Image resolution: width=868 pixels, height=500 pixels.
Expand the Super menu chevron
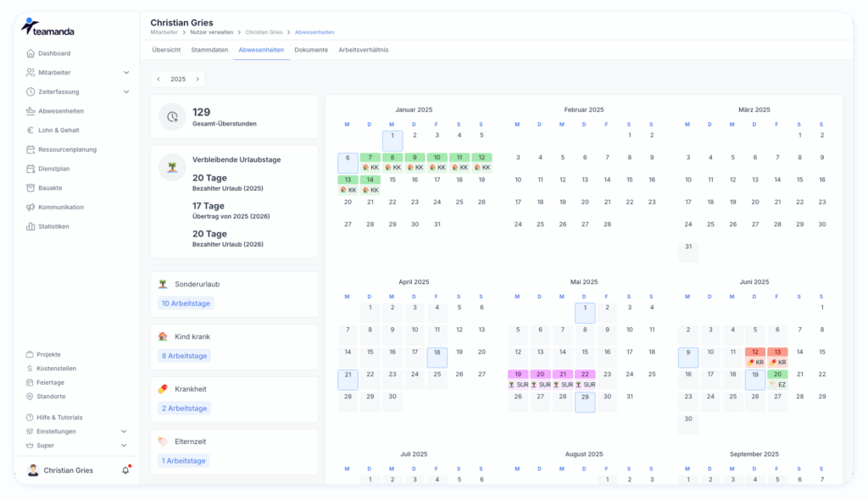[x=124, y=445]
